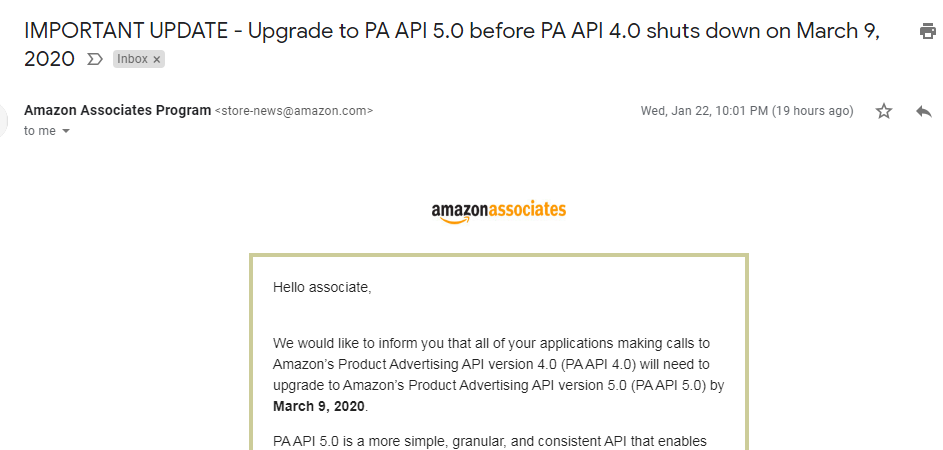The width and height of the screenshot is (943, 450).
Task: Reply using the arrow icon
Action: (x=924, y=111)
